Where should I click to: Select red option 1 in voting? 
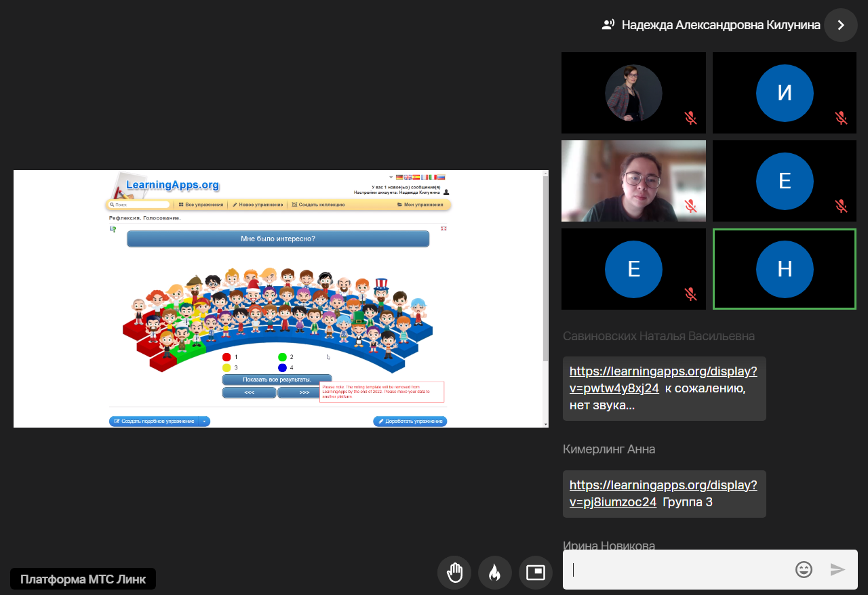pyautogui.click(x=226, y=357)
